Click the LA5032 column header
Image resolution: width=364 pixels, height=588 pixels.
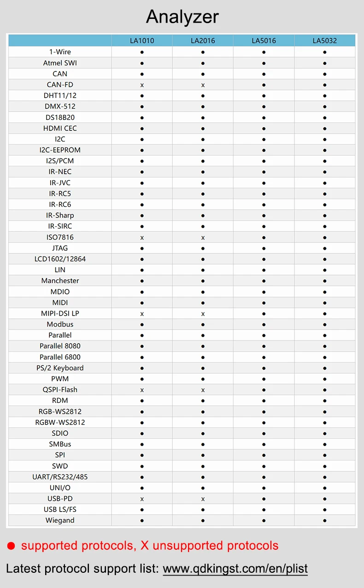point(325,41)
